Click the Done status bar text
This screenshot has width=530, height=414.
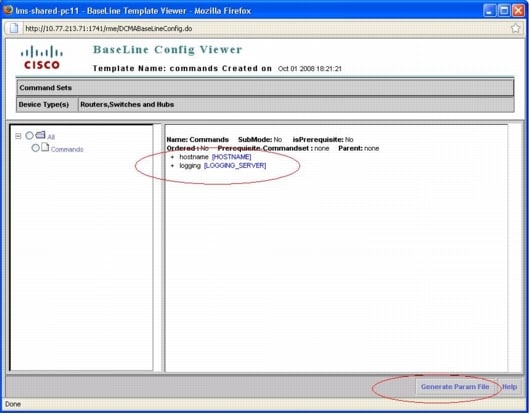13,404
